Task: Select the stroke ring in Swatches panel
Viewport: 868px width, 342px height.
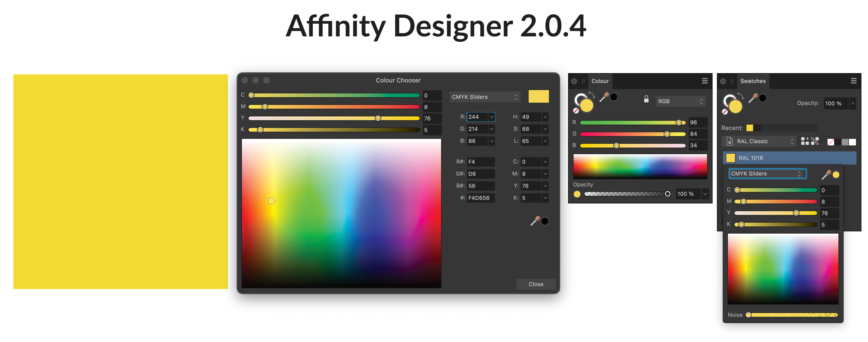Action: click(727, 99)
